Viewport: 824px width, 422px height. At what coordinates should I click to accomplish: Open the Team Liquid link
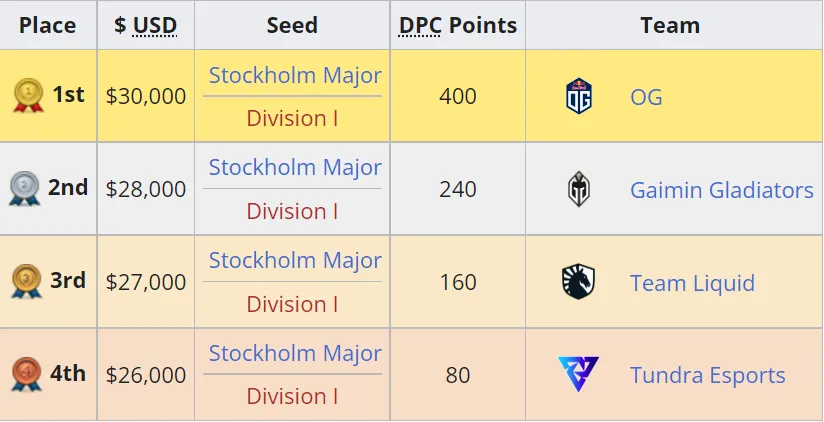pyautogui.click(x=692, y=283)
